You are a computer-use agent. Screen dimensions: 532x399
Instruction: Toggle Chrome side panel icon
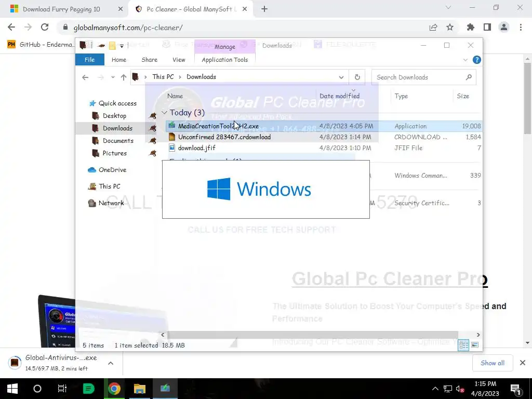point(487,28)
